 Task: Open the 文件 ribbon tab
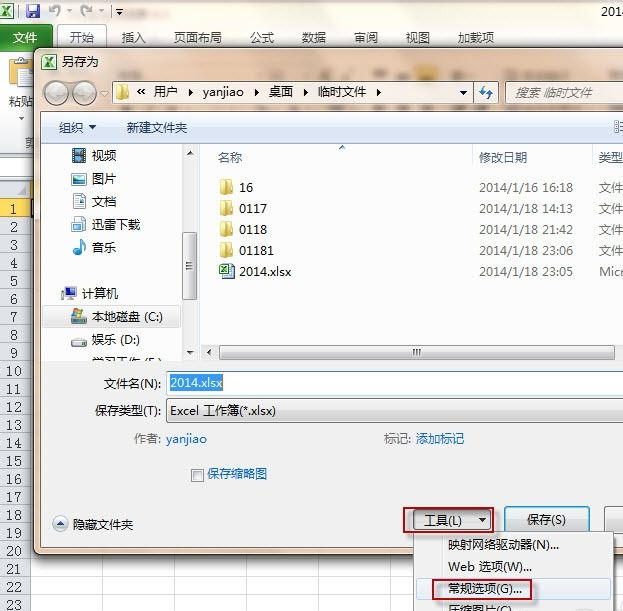pyautogui.click(x=25, y=38)
